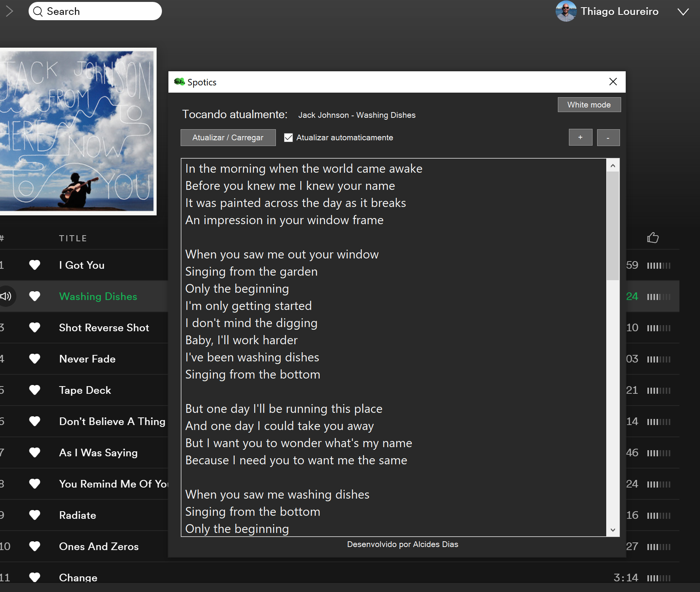This screenshot has width=700, height=592.
Task: Toggle the Atualizar automaticamente checkbox
Action: (x=288, y=138)
